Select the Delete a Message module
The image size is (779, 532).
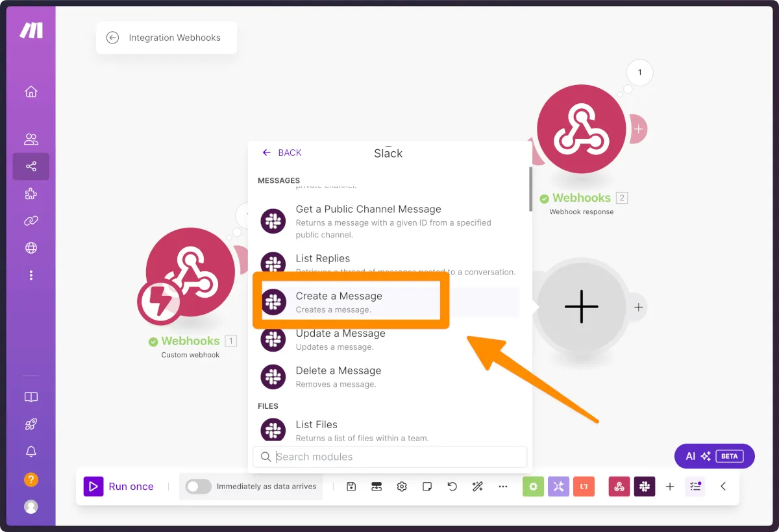[388, 377]
